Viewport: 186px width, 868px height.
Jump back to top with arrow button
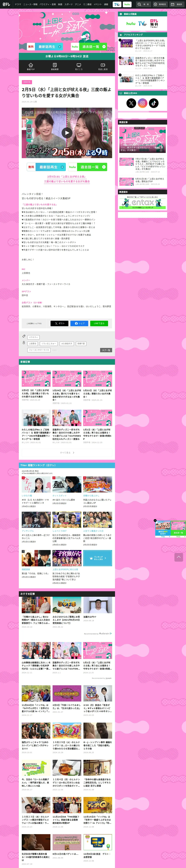[x=179, y=557]
